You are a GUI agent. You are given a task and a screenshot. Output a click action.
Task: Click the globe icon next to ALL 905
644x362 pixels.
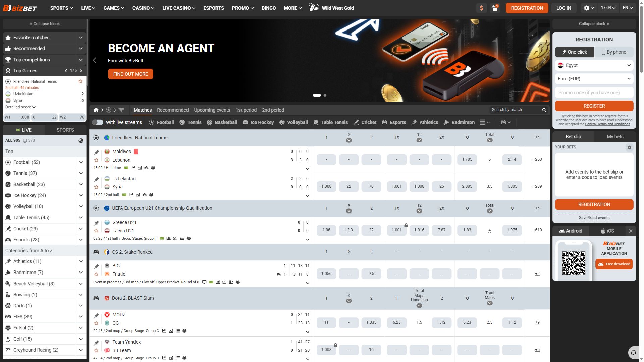click(81, 141)
